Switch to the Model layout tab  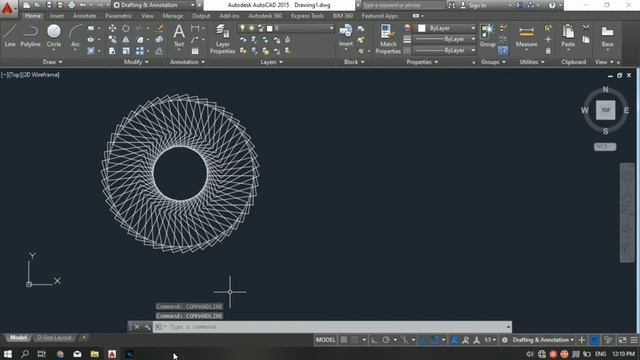[18, 338]
